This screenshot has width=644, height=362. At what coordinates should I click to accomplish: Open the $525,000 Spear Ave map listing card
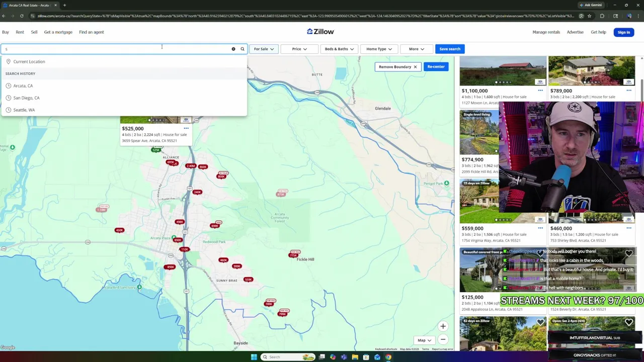point(156,130)
